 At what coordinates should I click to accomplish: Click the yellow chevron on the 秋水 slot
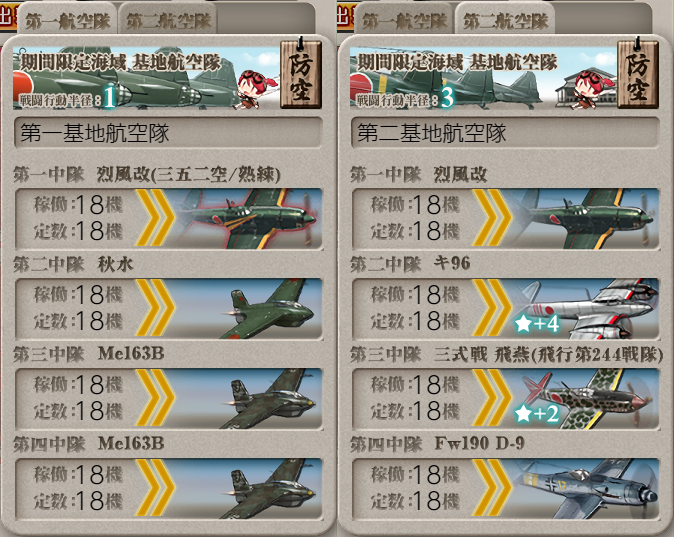156,308
